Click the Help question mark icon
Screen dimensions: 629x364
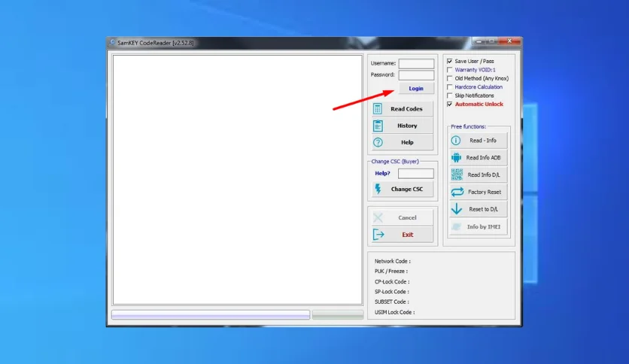378,142
